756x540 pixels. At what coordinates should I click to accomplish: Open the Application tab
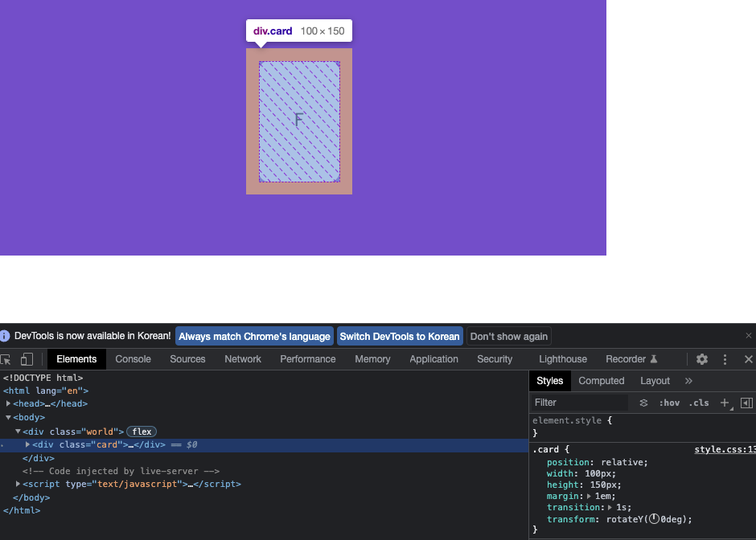pyautogui.click(x=433, y=359)
